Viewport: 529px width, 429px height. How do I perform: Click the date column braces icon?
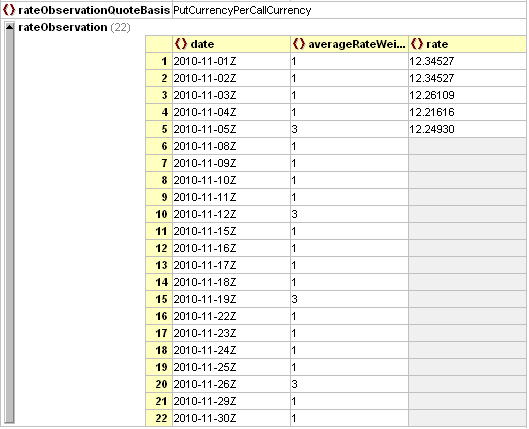181,44
